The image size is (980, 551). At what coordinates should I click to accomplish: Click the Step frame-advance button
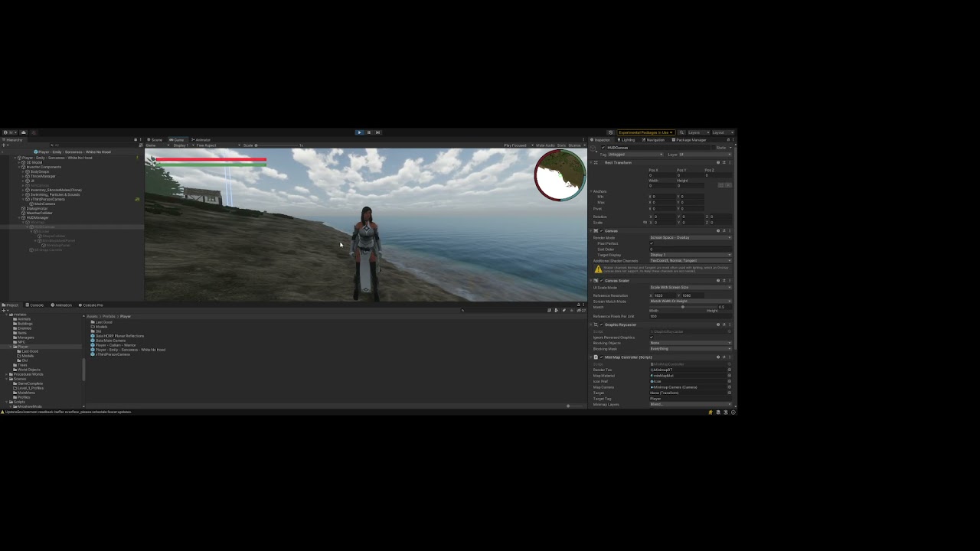(x=377, y=132)
